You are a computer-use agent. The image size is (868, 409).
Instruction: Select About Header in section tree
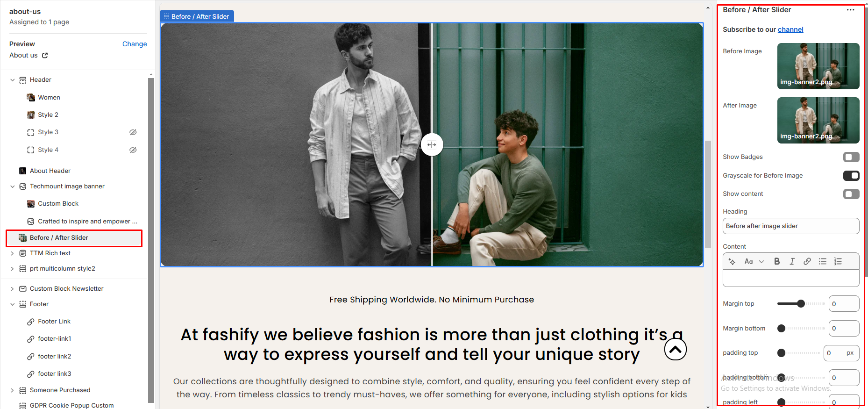coord(50,171)
